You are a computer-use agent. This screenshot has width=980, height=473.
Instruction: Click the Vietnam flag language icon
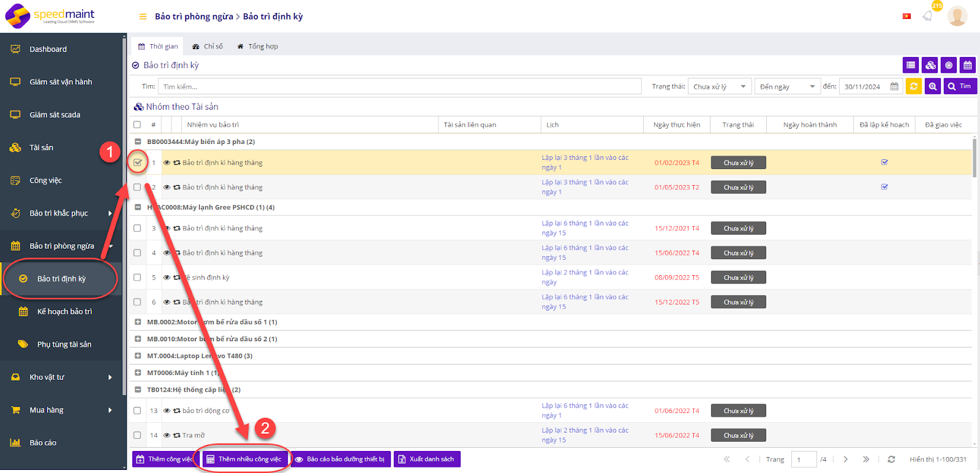[x=907, y=17]
